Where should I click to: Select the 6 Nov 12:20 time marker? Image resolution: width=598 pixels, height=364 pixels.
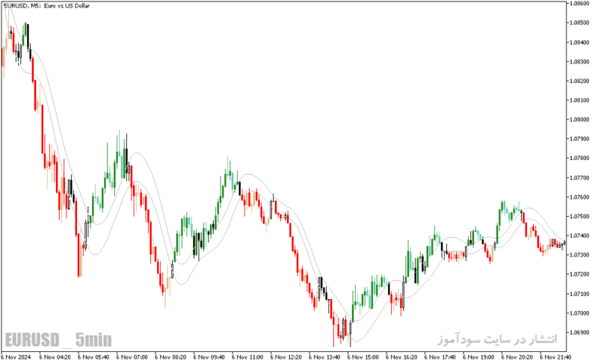286,357
